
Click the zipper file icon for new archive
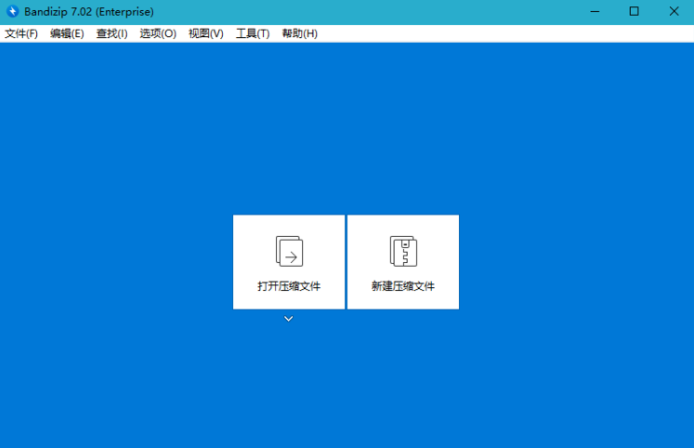click(403, 251)
